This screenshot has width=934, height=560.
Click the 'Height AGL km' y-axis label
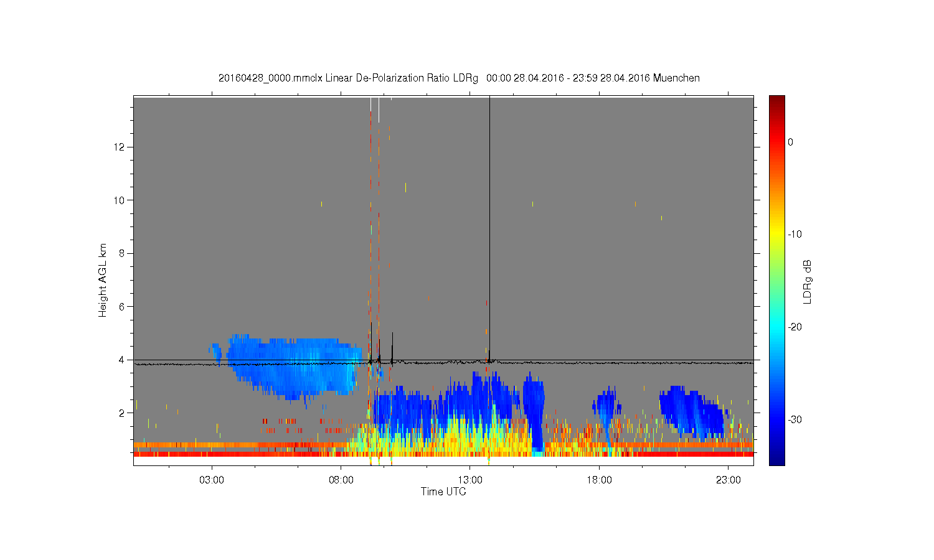click(103, 280)
